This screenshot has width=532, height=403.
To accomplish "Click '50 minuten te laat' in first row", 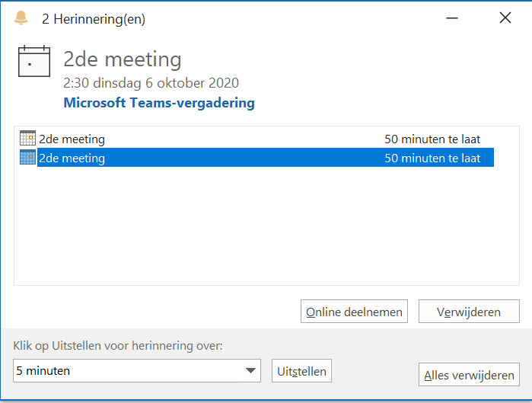I will [x=432, y=139].
